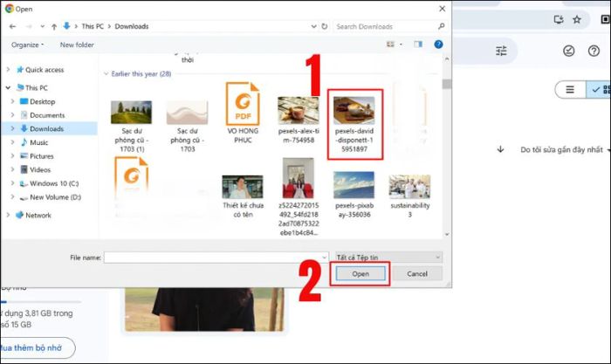Viewport: 611px width, 364px height.
Task: Click the Mua thêm bộ nhớ button
Action: click(x=35, y=347)
